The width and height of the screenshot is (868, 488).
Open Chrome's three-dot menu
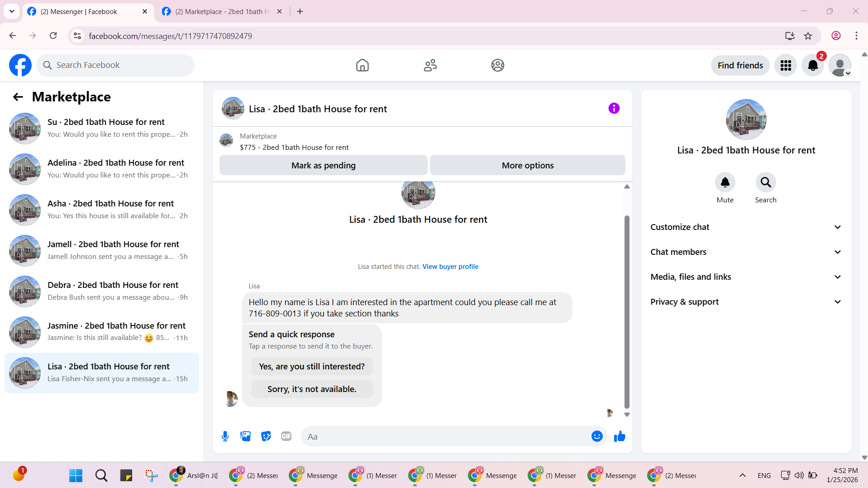856,36
